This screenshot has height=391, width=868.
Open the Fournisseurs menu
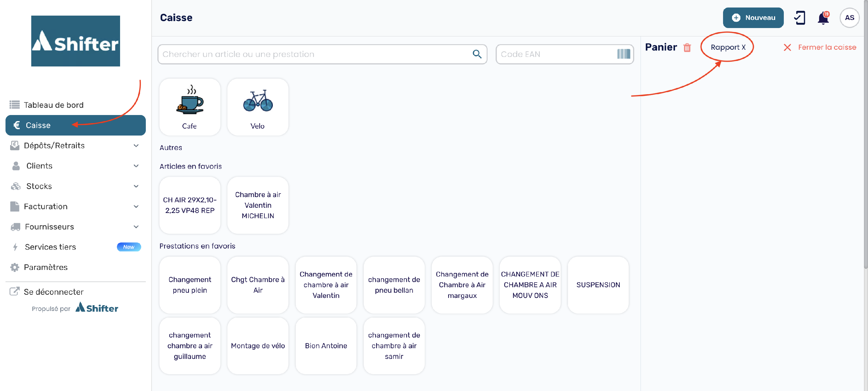point(76,227)
